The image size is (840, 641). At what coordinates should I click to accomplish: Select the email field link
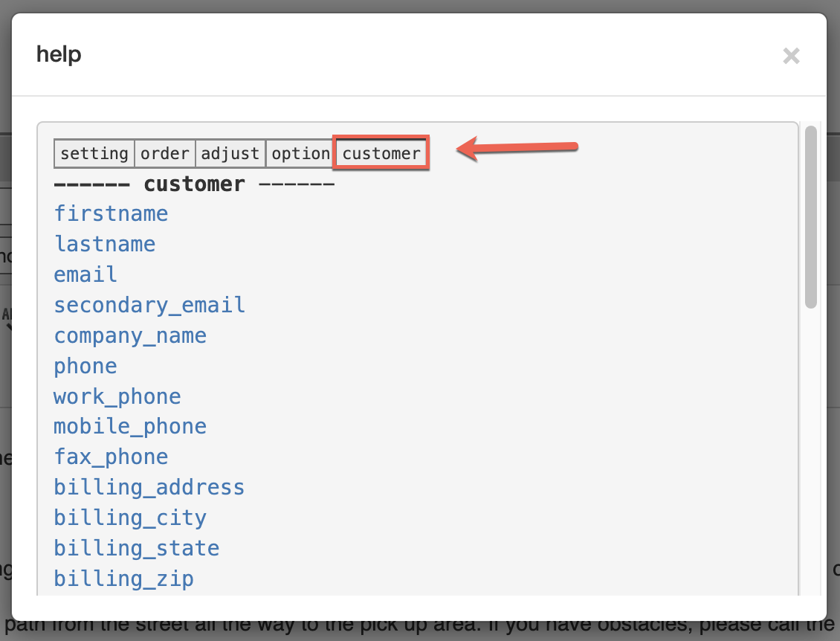point(85,275)
